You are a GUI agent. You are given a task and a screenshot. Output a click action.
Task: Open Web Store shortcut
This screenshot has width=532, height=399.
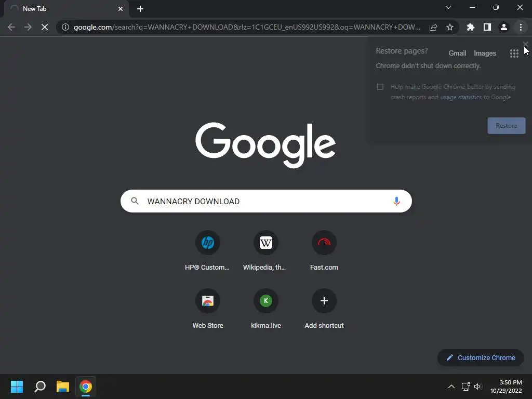(x=208, y=309)
